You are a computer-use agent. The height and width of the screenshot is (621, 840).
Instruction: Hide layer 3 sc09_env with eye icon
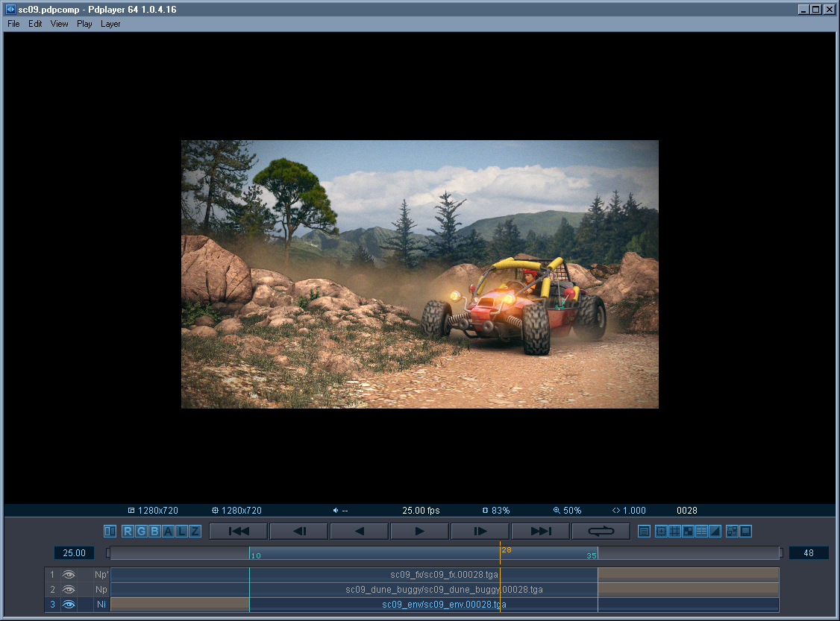tap(69, 605)
